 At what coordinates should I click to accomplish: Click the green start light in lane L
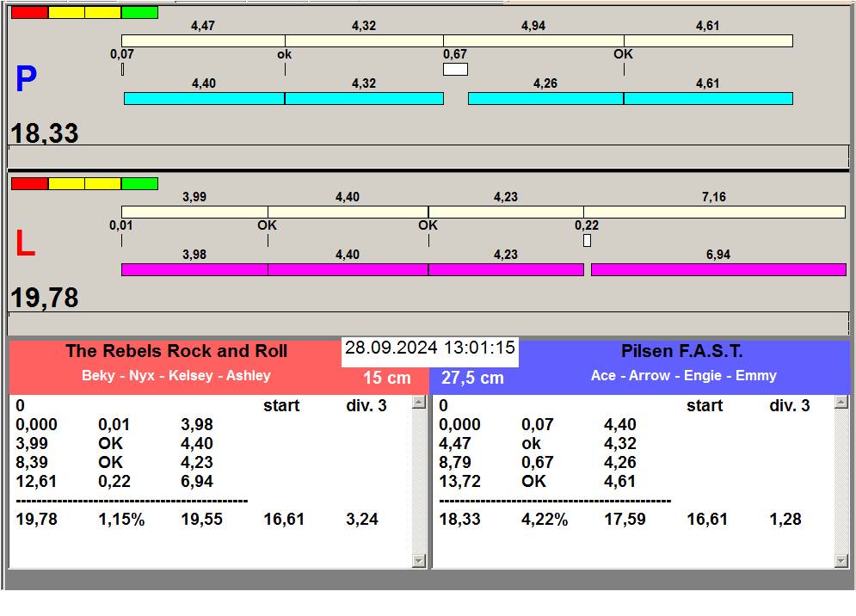[x=139, y=183]
